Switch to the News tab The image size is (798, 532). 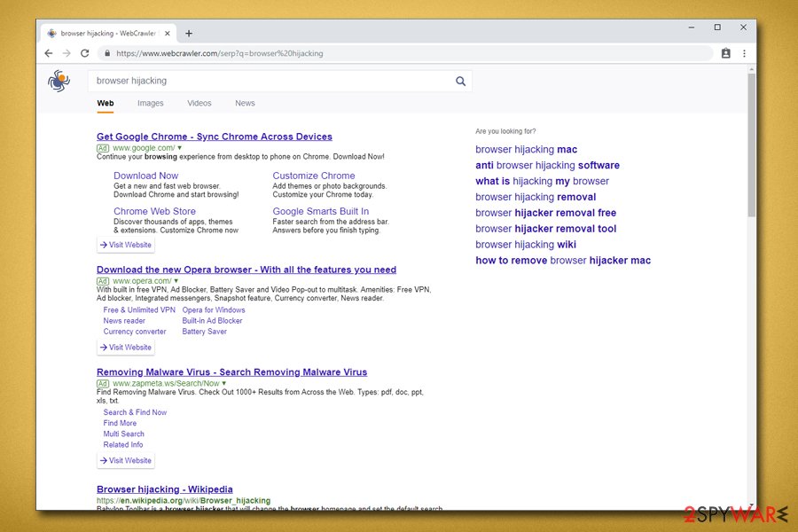pos(245,104)
